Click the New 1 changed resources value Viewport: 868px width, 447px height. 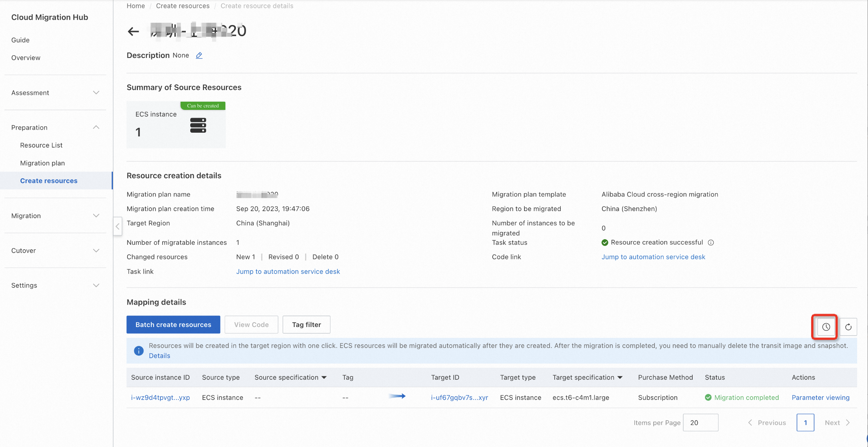pos(246,257)
